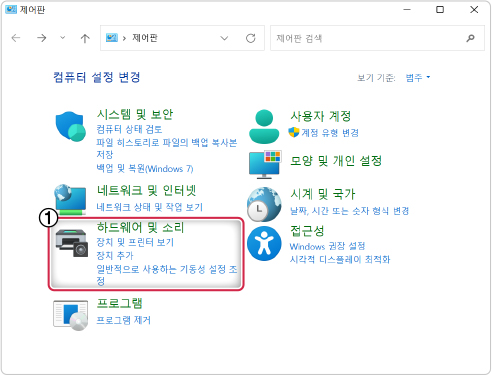Minimize the Control Panel window

[x=407, y=9]
